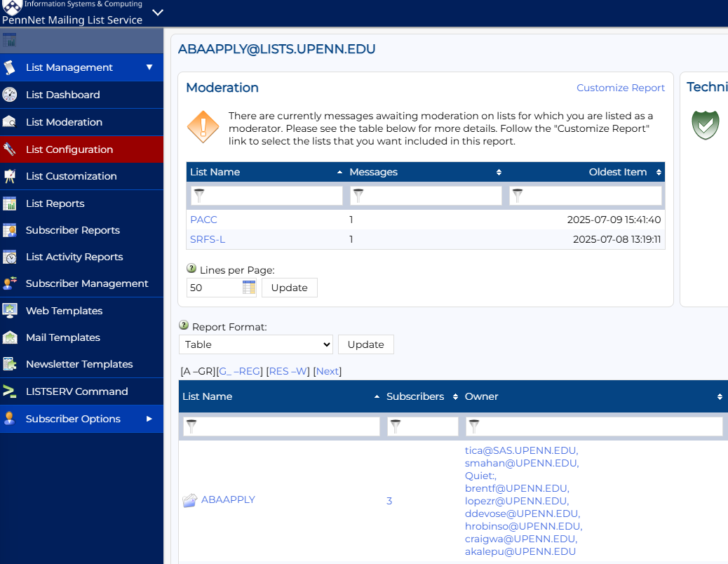Go to the G_ –REG page link
Viewport: 728px width, 564px height.
pos(240,371)
